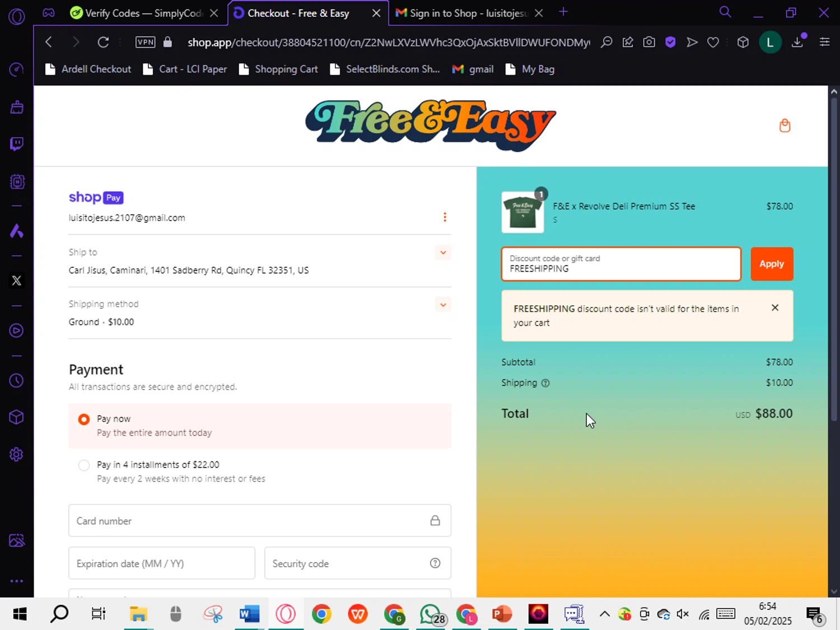Open Opera sidebar X (Twitter) icon
Screen dimensions: 840x630
(17, 281)
